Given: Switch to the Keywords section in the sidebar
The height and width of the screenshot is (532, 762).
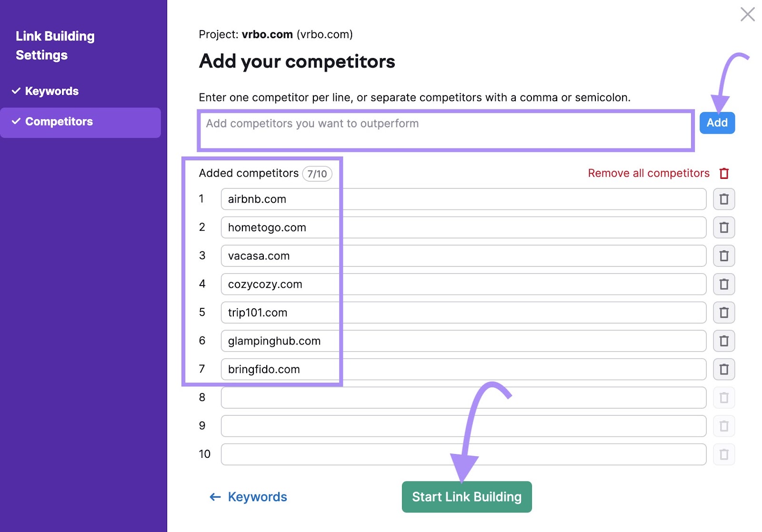Looking at the screenshot, I should coord(51,91).
